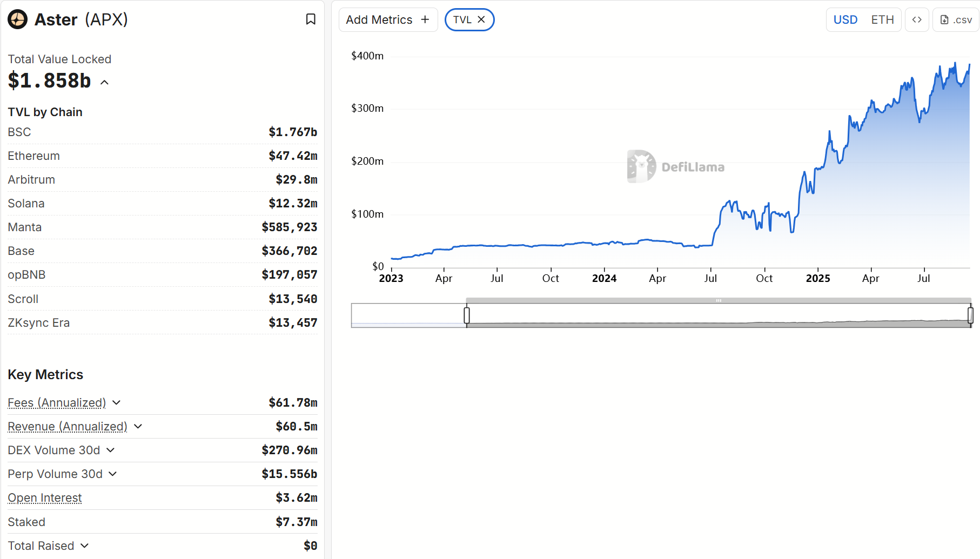Remove the TVL metric chip
This screenshot has height=559, width=980.
(x=481, y=19)
